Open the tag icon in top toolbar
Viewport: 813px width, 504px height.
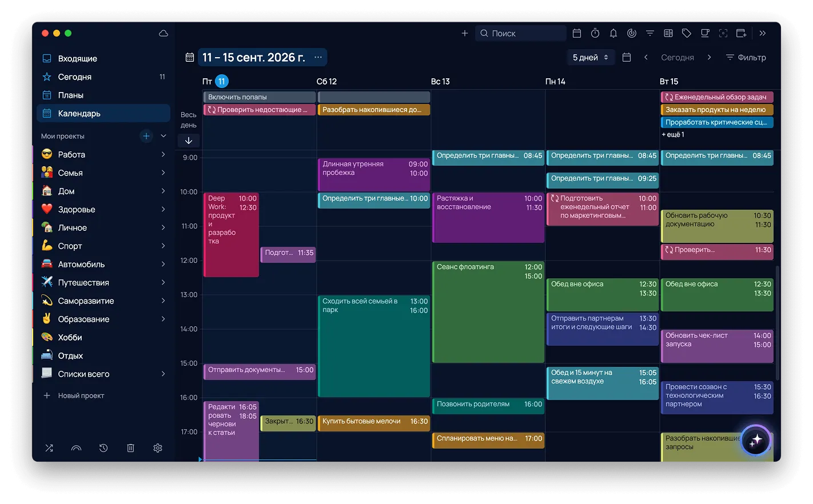(x=687, y=33)
